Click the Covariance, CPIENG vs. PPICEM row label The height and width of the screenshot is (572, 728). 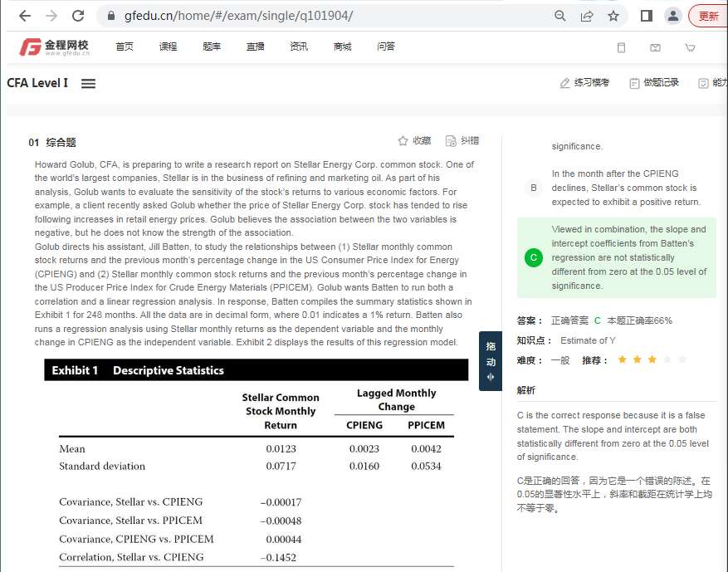[136, 539]
